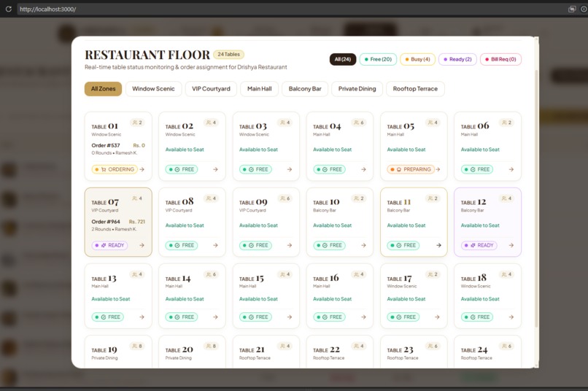Open arrow on Table 16 card
Screen dimensions: 588x391
(363, 317)
